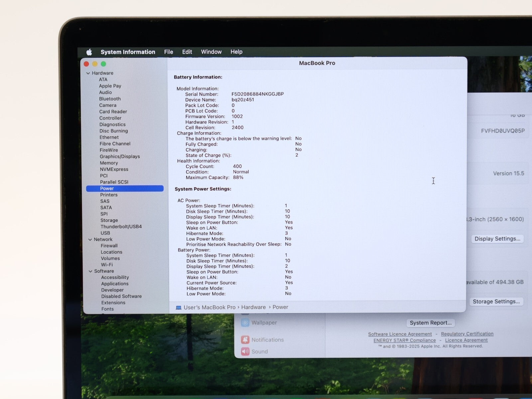Open the Help menu
Viewport: 532px width, 399px height.
(x=236, y=52)
